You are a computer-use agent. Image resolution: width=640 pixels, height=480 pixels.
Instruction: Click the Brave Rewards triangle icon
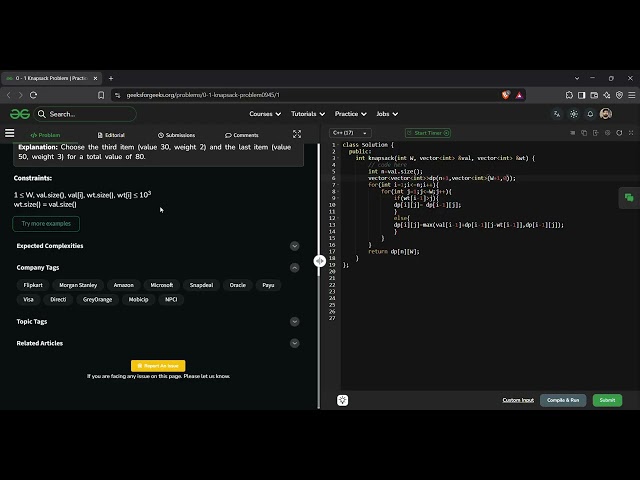[x=519, y=95]
